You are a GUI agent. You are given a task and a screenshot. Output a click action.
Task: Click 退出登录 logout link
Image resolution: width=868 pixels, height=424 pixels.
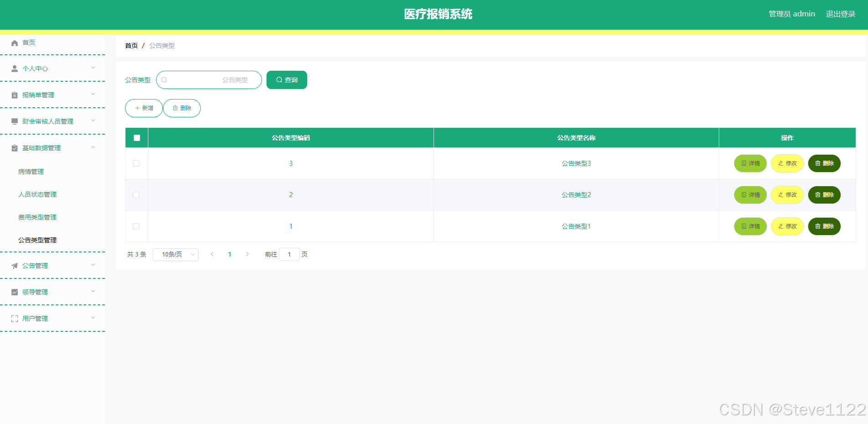pos(841,14)
